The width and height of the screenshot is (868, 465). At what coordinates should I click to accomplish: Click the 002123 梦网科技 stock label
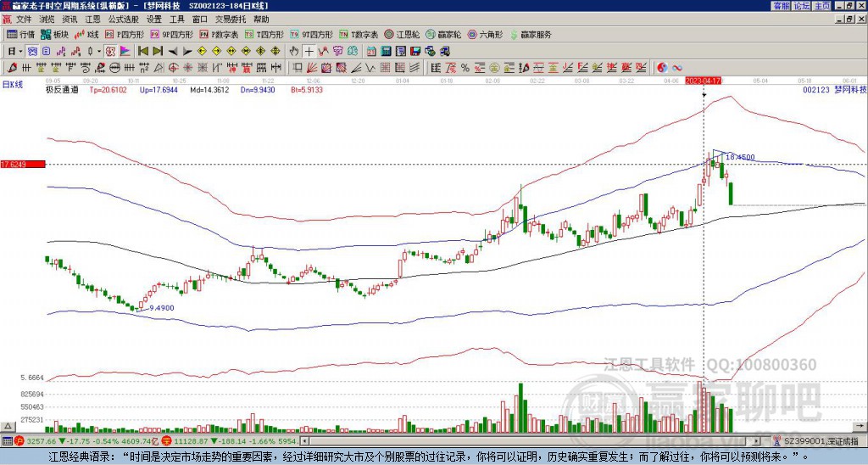(x=834, y=89)
